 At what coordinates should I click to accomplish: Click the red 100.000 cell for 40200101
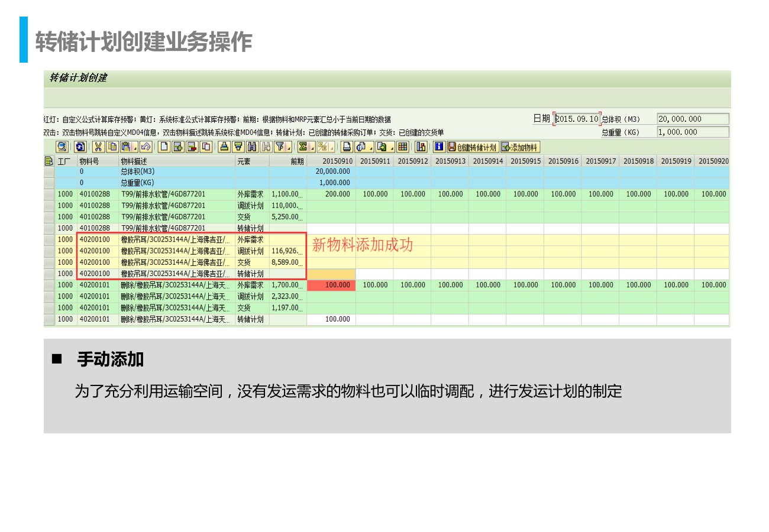click(x=331, y=285)
